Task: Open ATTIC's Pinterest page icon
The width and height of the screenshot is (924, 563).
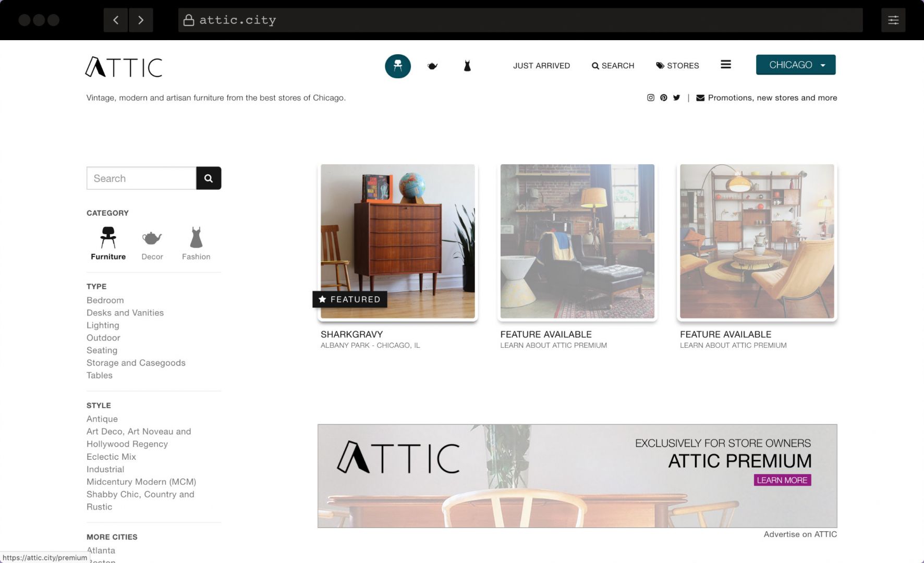Action: 663,97
